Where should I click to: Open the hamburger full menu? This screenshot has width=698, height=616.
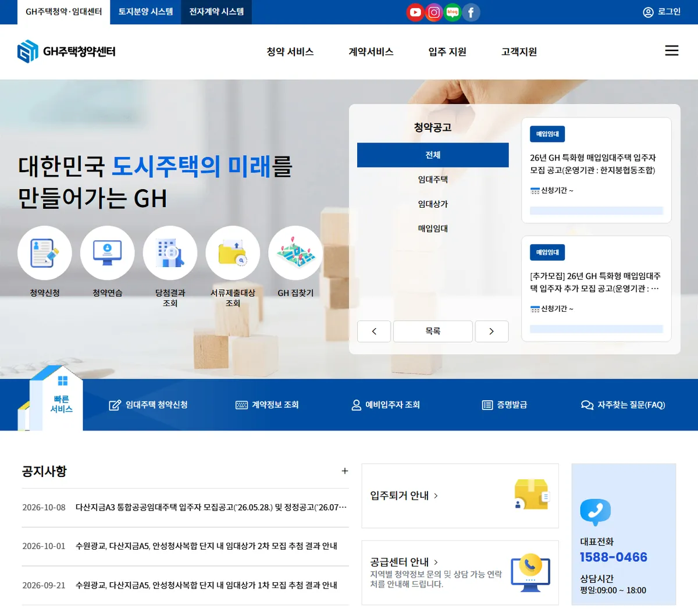pos(672,51)
